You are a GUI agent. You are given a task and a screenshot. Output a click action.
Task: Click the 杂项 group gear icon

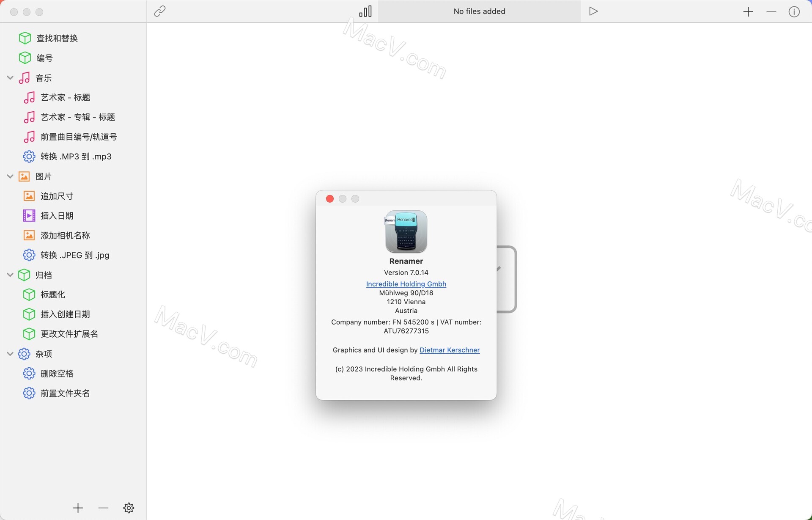coord(24,354)
